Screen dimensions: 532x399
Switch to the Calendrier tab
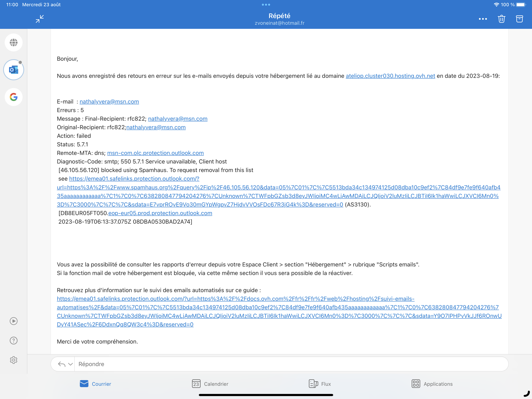pos(210,384)
